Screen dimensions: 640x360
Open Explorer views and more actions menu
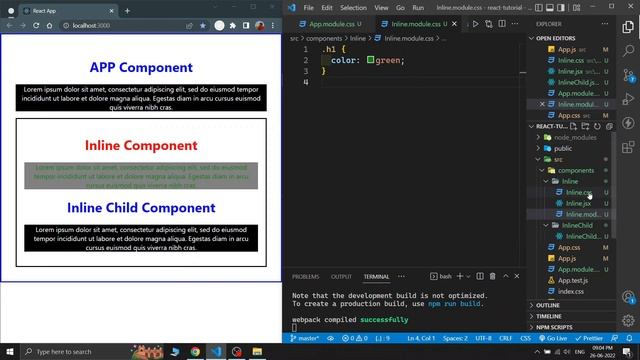point(604,24)
